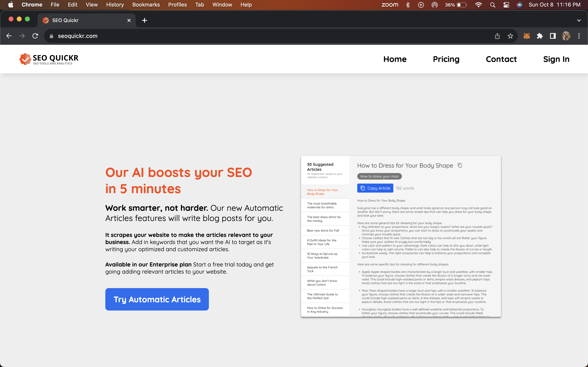Click the share page icon in address bar
Viewport: 588px width, 367px height.
pyautogui.click(x=497, y=36)
